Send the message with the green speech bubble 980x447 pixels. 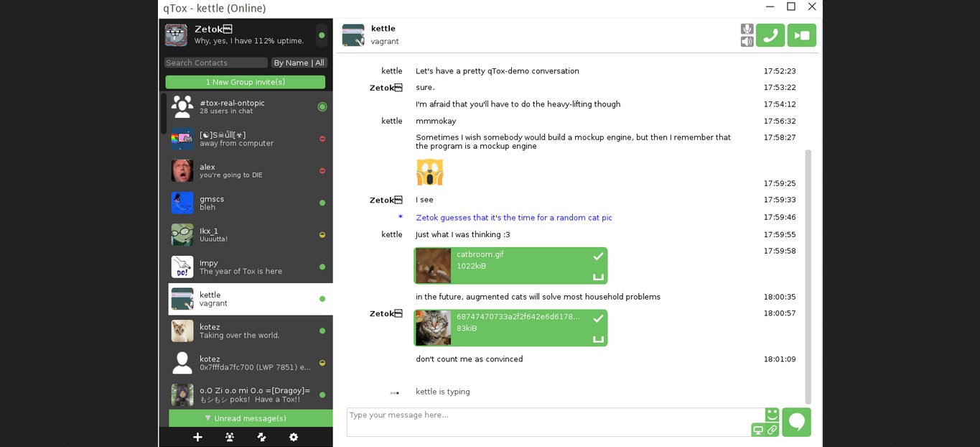[x=796, y=422]
